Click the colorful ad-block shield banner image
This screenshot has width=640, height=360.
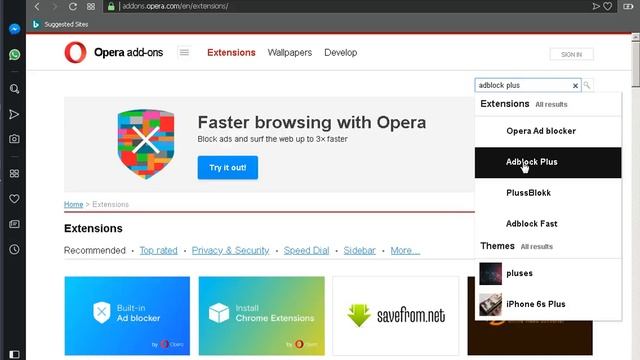(x=146, y=144)
